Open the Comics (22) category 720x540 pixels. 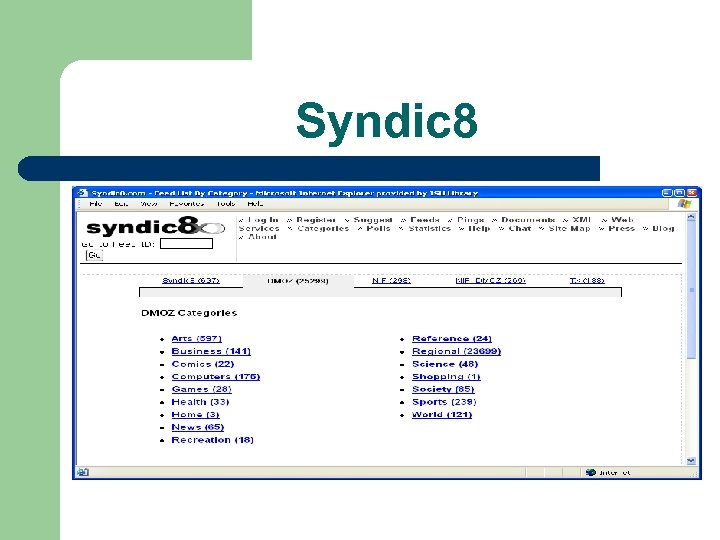(x=203, y=364)
